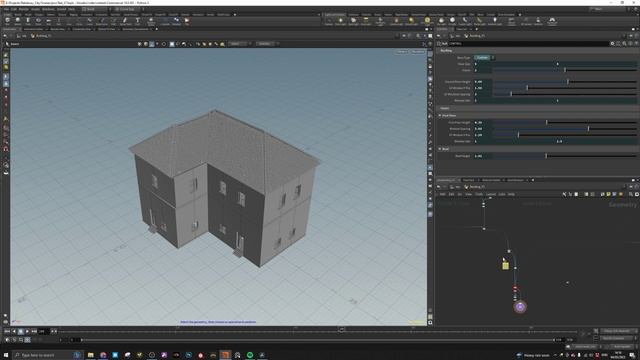This screenshot has height=360, width=640.
Task: Click the Levels value input field
Action: pyautogui.click(x=483, y=70)
